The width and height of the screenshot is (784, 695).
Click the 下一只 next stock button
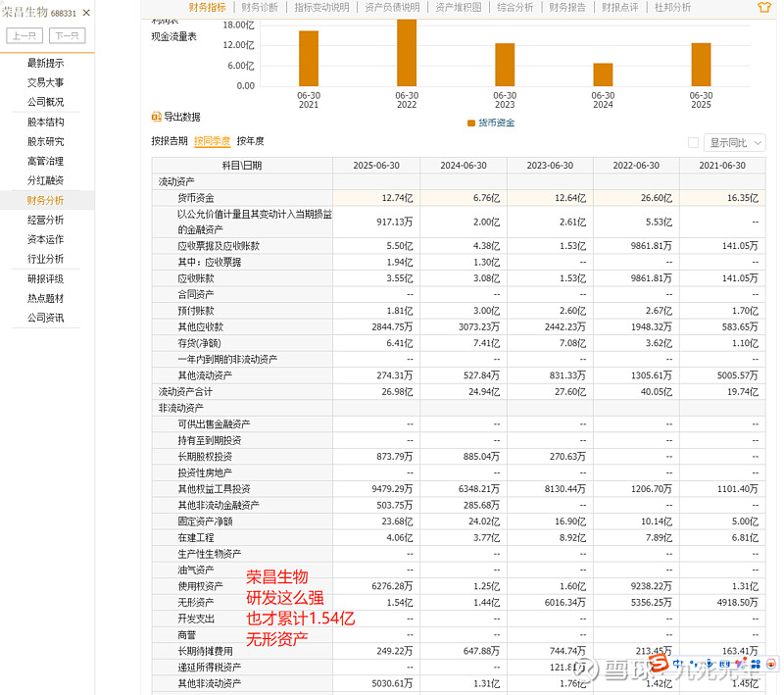tap(67, 36)
